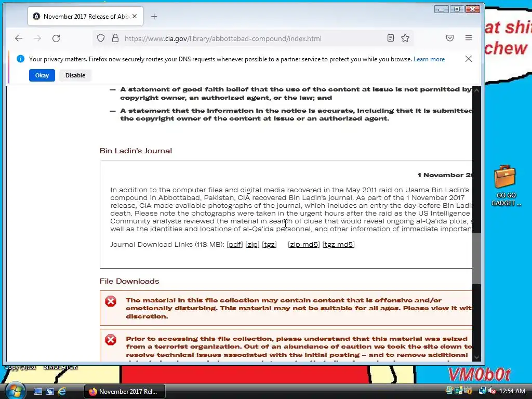Open the Windows Start orb
532x399 pixels.
(x=15, y=391)
